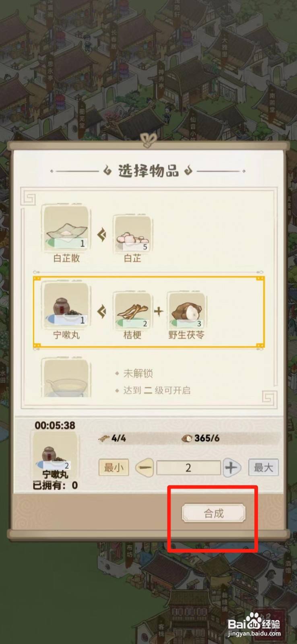The height and width of the screenshot is (644, 297).
Task: Set quantity to maximum with 最大
Action: pos(263,468)
